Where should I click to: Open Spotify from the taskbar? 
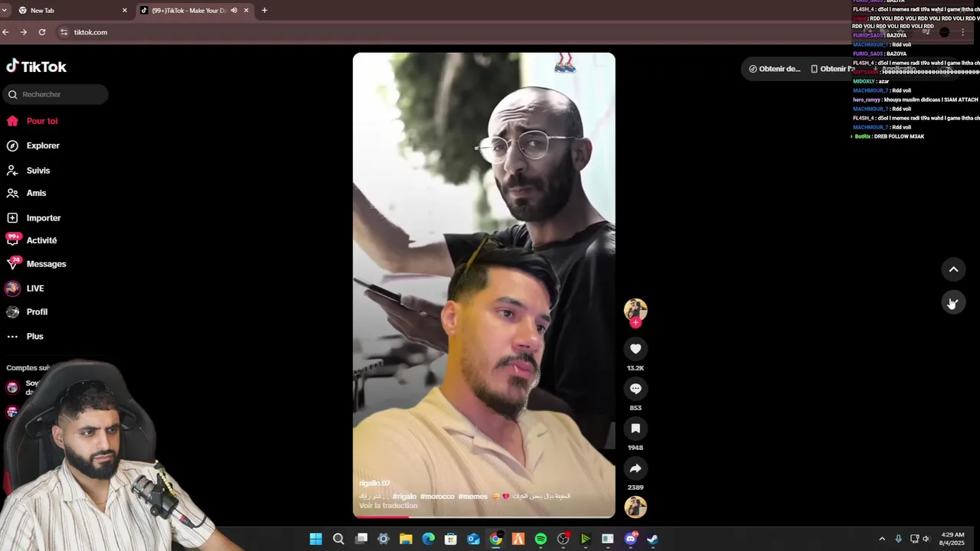coord(541,539)
